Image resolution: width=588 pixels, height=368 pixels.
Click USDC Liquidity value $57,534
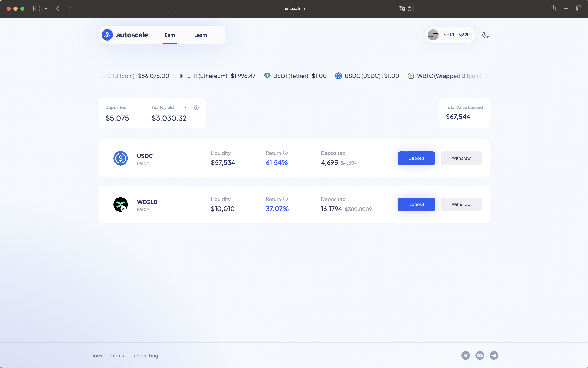coord(223,163)
